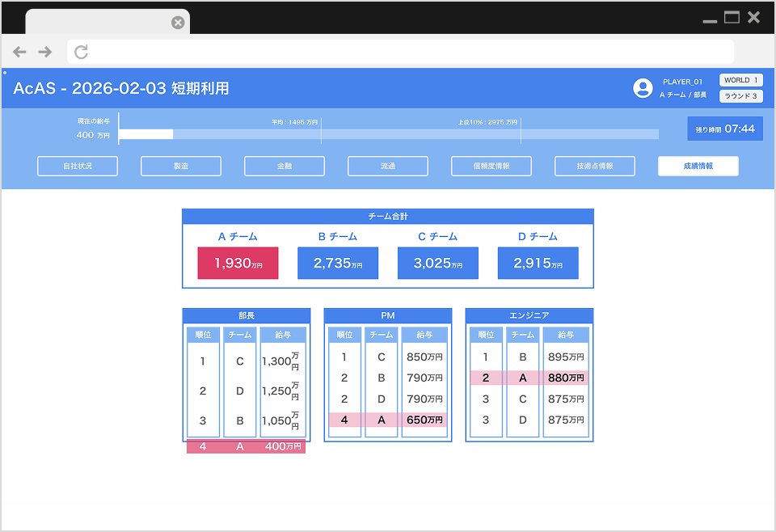
Task: Show the 技術点情報 tab
Action: (595, 166)
